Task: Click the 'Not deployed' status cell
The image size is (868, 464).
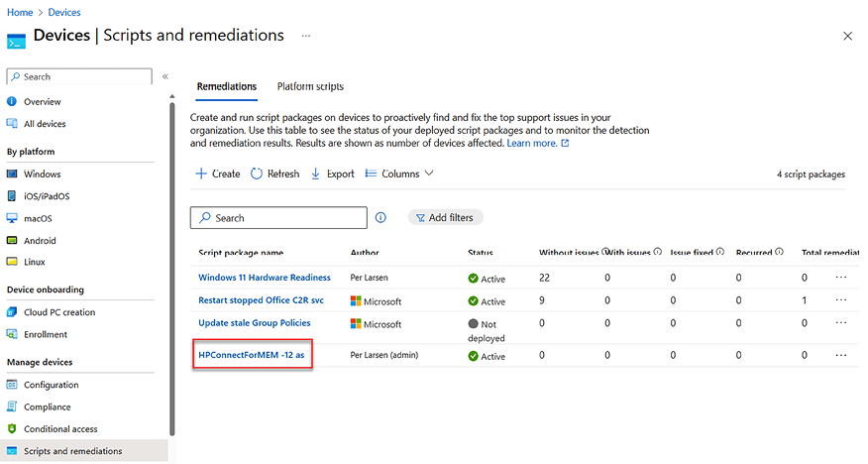Action: coord(487,330)
